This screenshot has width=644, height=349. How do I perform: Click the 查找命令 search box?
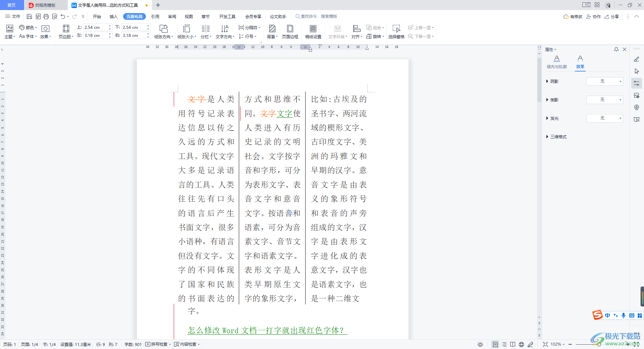(x=316, y=16)
